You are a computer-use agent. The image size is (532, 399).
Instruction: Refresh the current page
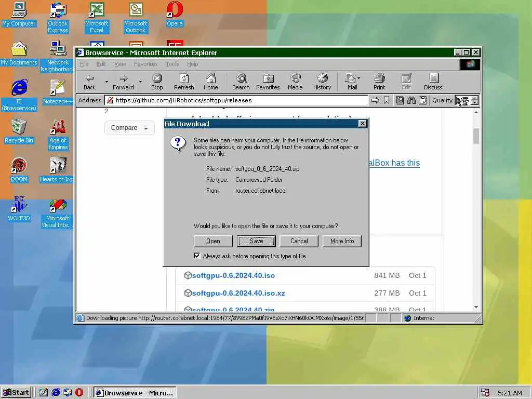[x=184, y=82]
